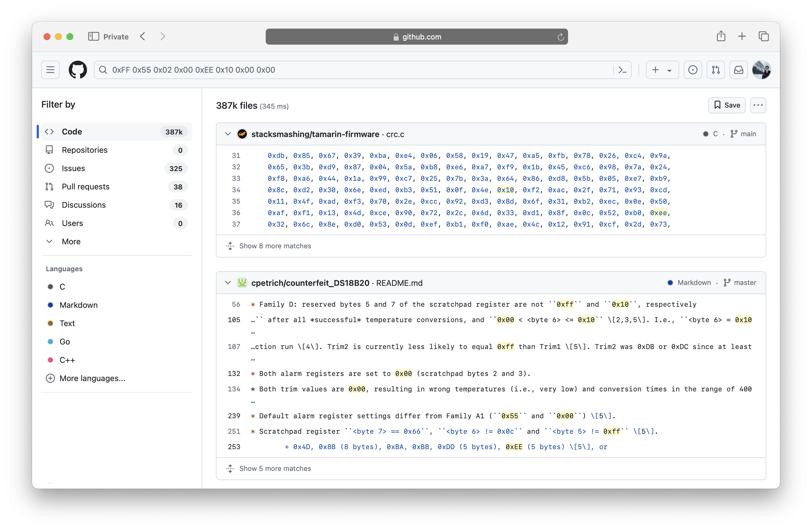This screenshot has height=531, width=812.
Task: Click the github.com address bar
Action: pos(417,36)
